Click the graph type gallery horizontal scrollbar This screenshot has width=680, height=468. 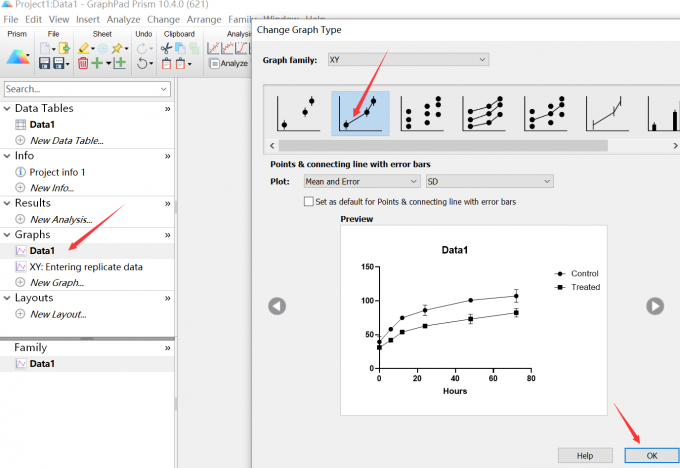click(x=443, y=145)
